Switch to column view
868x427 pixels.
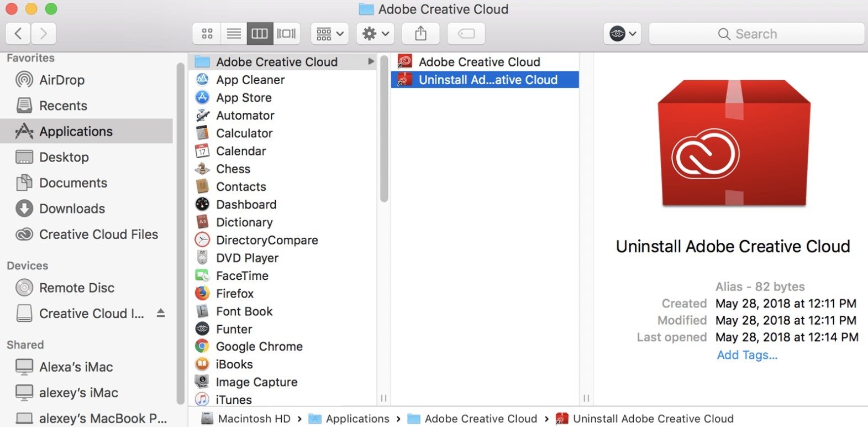tap(260, 34)
